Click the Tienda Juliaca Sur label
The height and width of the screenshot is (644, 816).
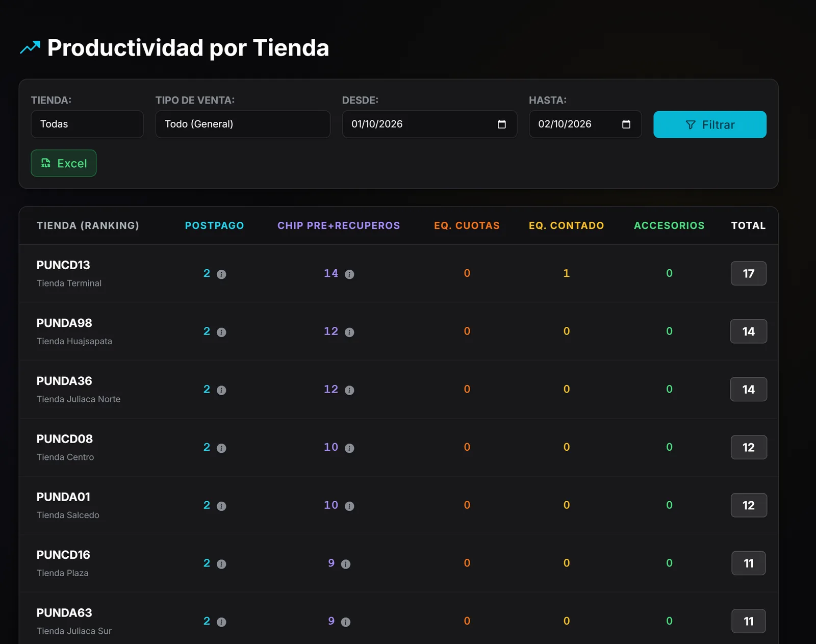point(74,631)
